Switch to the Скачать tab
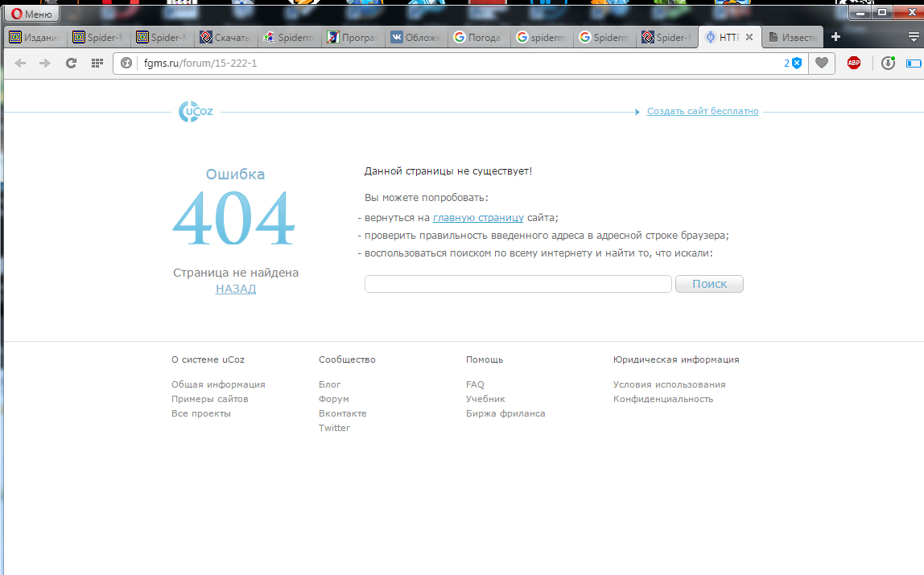The height and width of the screenshot is (575, 924). tap(225, 37)
